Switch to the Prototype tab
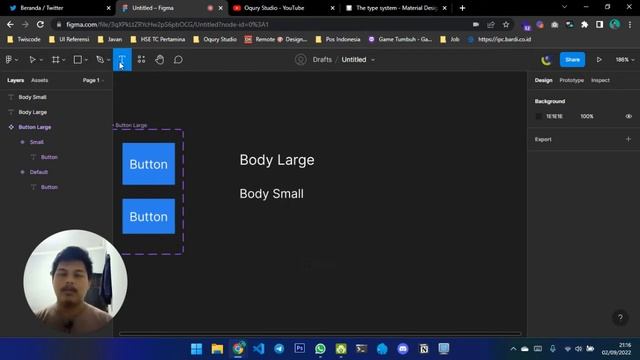This screenshot has height=360, width=640. click(x=571, y=80)
